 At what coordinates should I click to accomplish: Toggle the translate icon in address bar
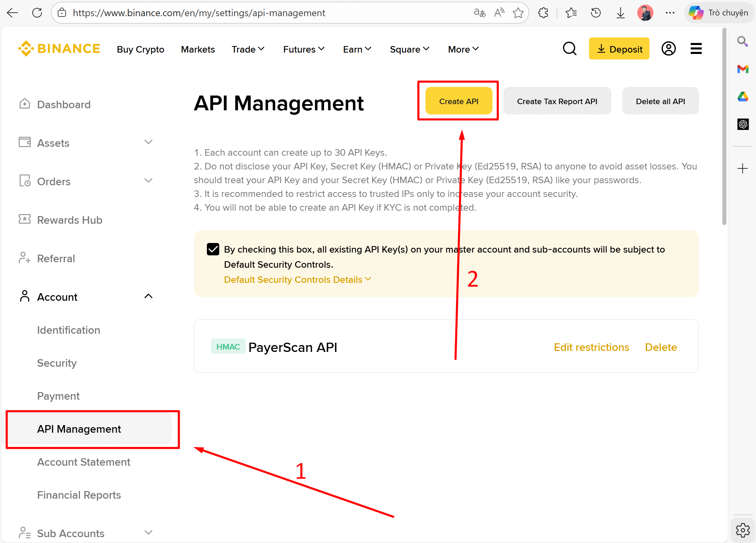(479, 13)
